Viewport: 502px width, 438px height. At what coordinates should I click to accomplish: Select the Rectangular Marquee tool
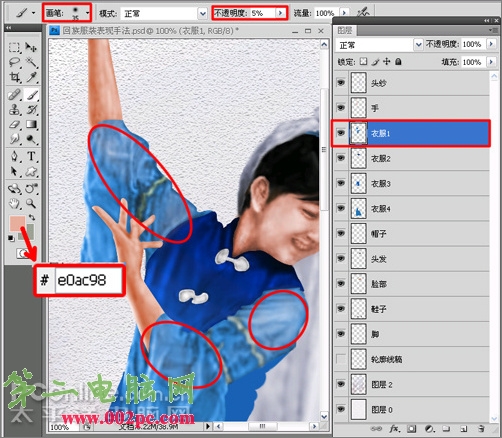14,48
